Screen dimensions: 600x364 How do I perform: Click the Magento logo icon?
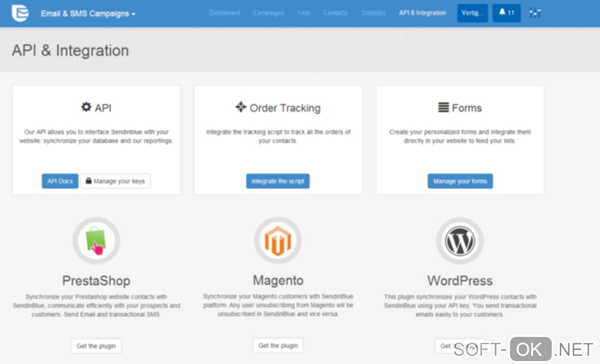[278, 241]
